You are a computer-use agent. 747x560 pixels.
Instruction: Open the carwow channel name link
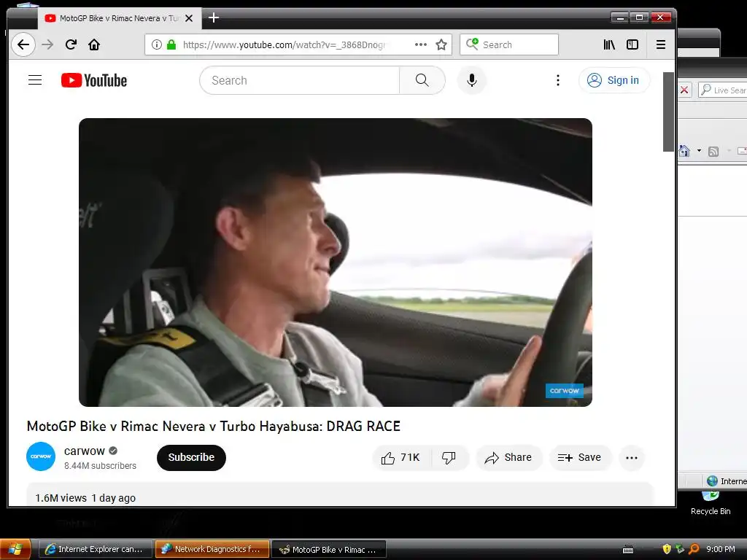85,451
